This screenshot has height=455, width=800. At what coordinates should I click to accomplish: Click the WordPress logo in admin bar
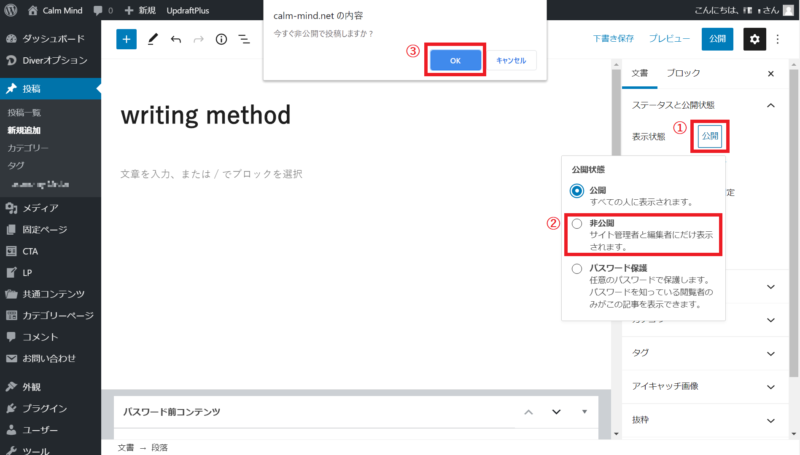11,10
